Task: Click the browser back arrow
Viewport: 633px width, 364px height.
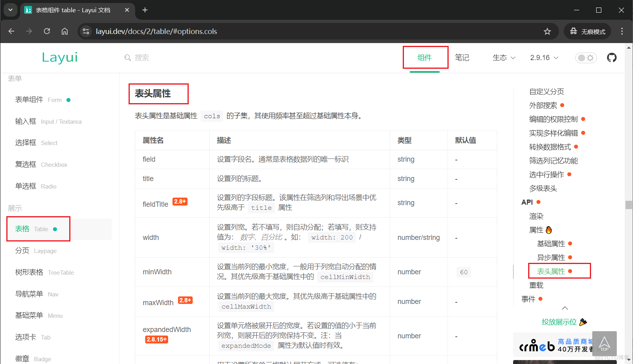Action: coord(11,31)
